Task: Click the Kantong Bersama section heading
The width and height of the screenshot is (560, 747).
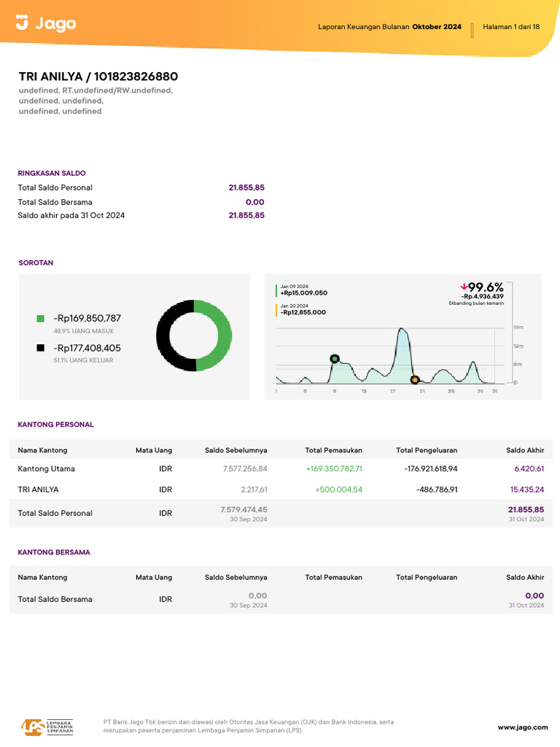Action: click(54, 552)
